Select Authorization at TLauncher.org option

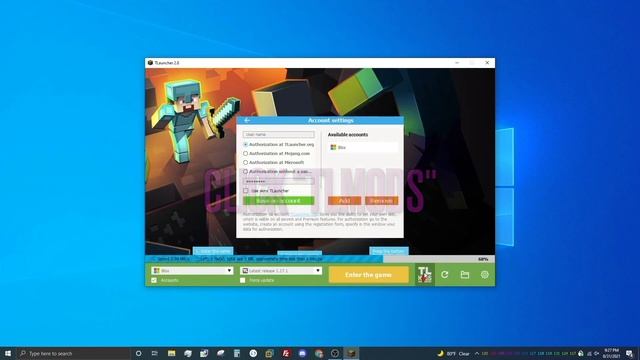pyautogui.click(x=245, y=144)
